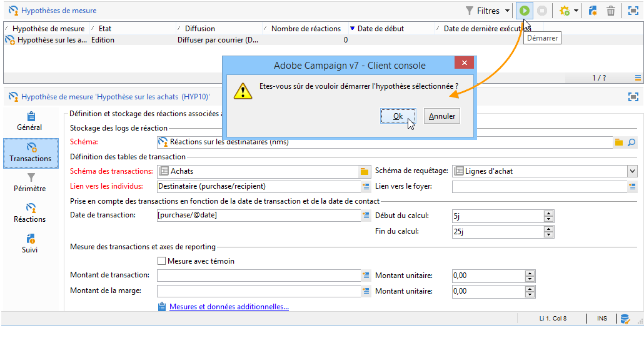Click 'Diffuser par courrier (D...' cell
This screenshot has width=644, height=338.
click(x=218, y=40)
